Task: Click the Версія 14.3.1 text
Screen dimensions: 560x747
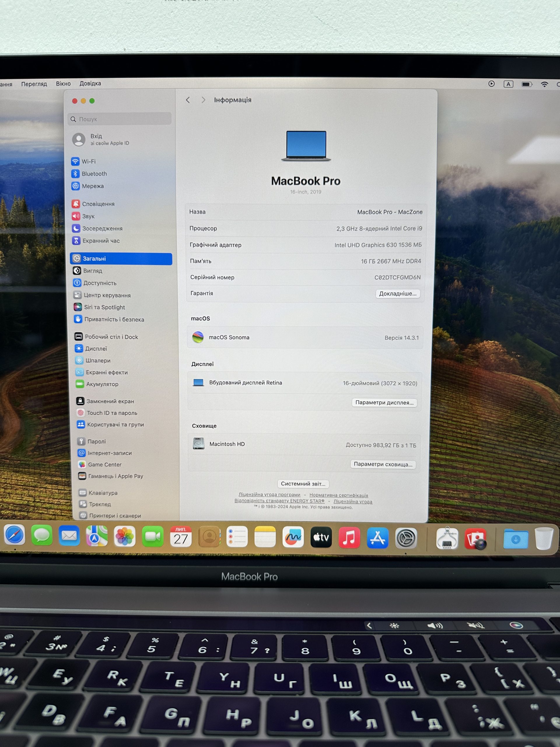Action: tap(402, 338)
